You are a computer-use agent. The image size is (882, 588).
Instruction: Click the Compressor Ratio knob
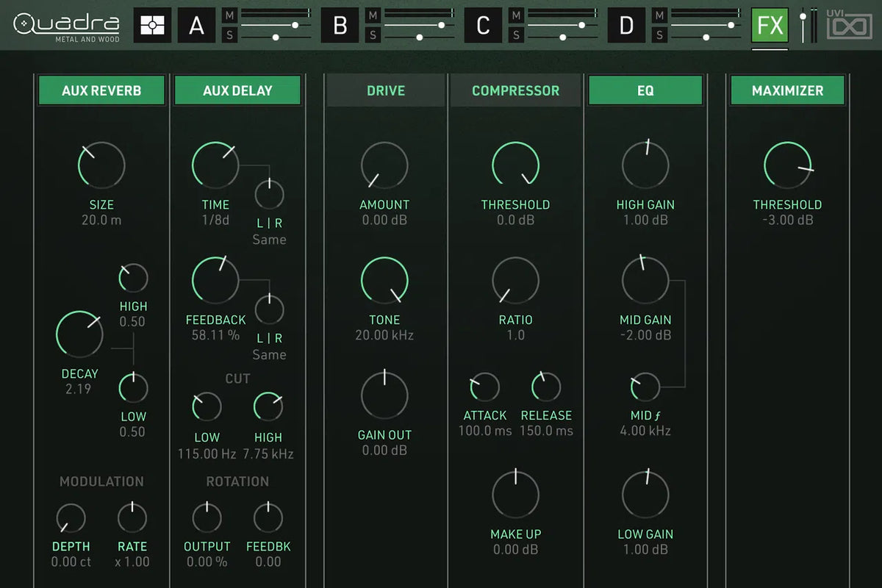[515, 281]
